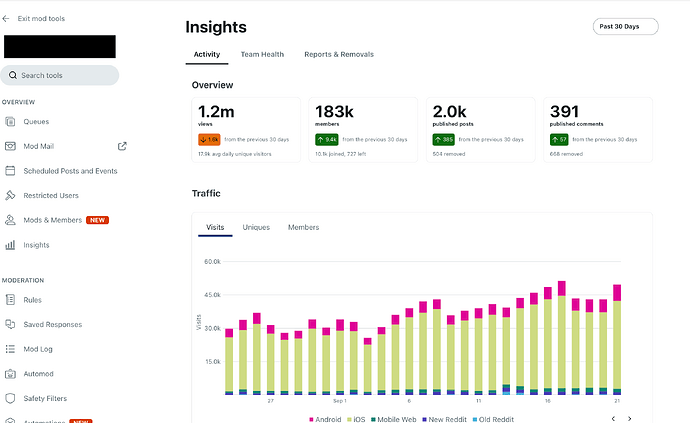Viewport: 690px width, 423px height.
Task: Open Mod Mail external link icon
Action: click(122, 146)
